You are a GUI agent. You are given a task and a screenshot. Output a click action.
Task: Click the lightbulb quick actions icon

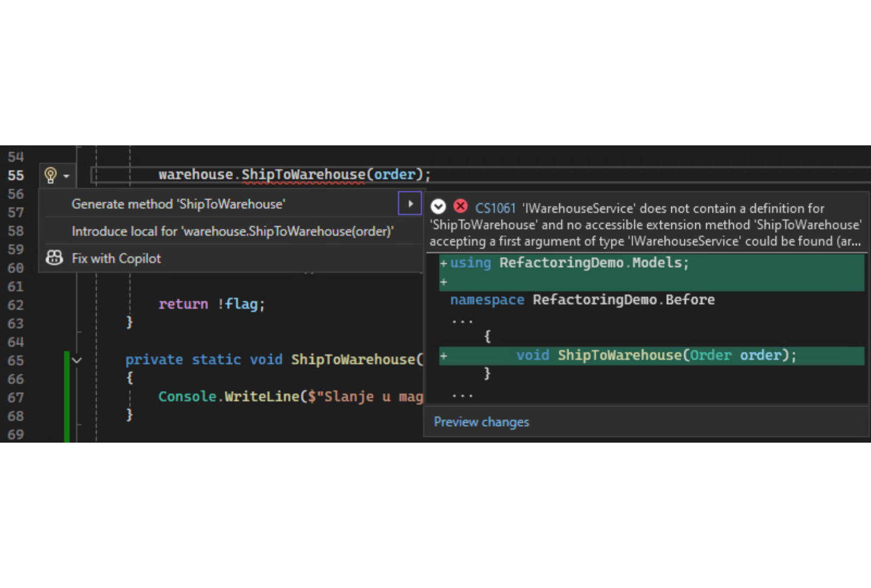click(x=50, y=175)
